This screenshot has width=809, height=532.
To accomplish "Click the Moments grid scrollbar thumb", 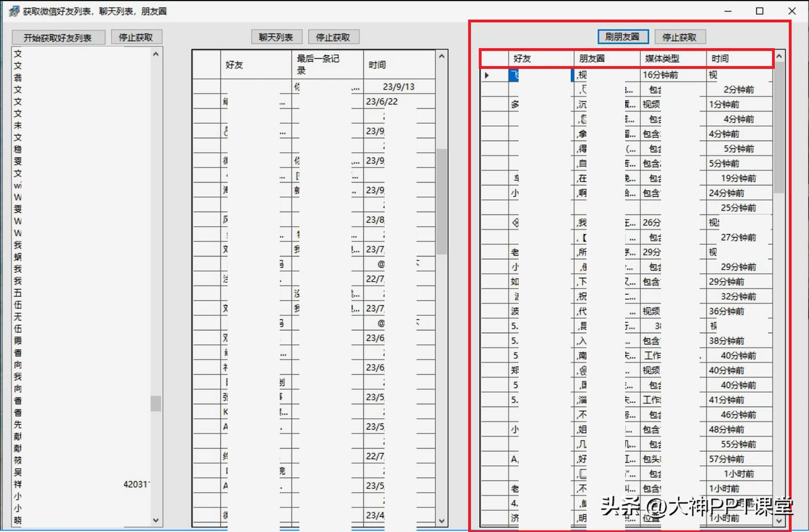I will [x=779, y=128].
